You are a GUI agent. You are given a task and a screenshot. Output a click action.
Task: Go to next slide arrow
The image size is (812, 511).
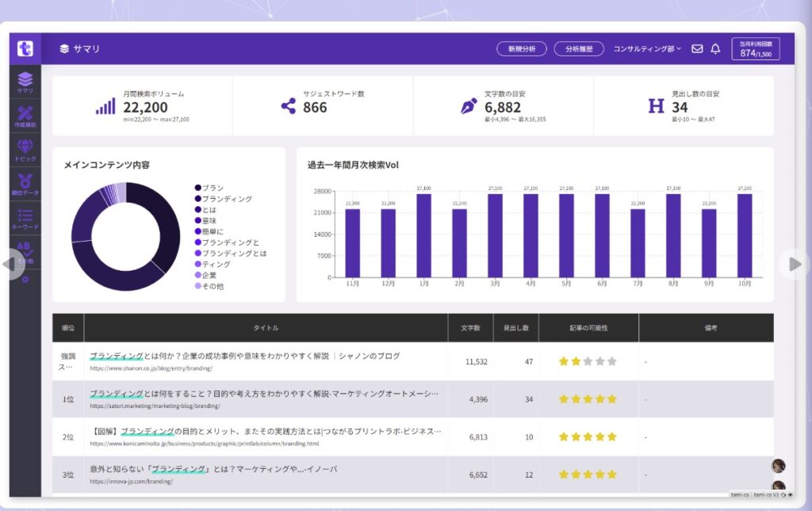pyautogui.click(x=795, y=264)
